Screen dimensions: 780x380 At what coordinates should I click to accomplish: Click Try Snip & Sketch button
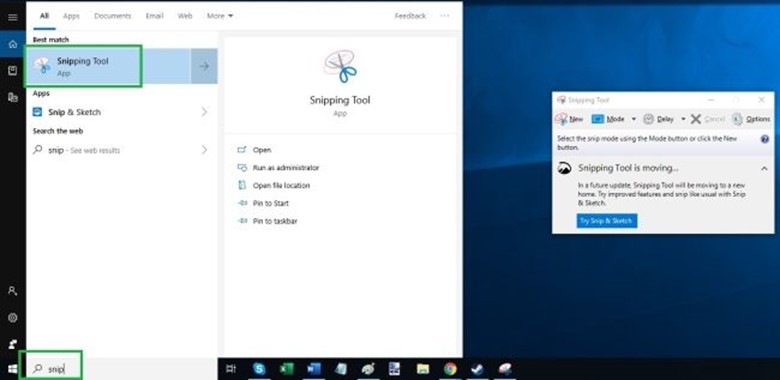(606, 221)
